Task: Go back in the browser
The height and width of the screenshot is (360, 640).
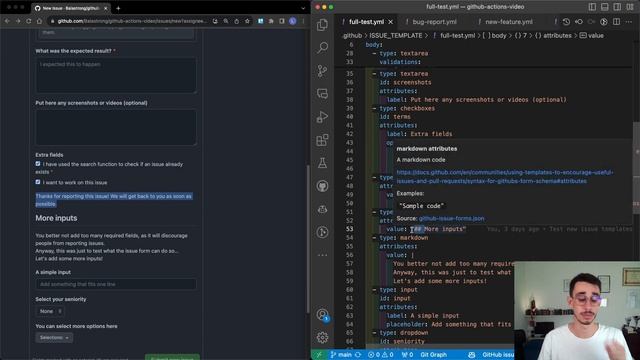Action: (x=7, y=21)
